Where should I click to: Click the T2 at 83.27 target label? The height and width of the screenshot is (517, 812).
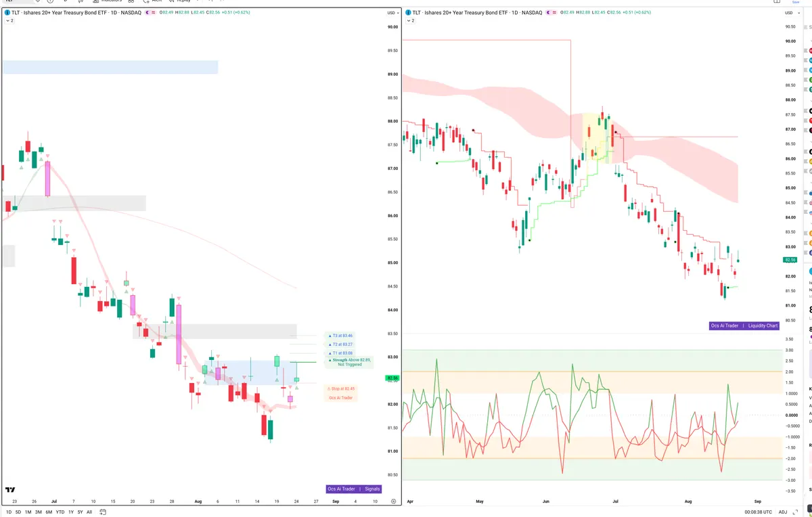point(340,344)
